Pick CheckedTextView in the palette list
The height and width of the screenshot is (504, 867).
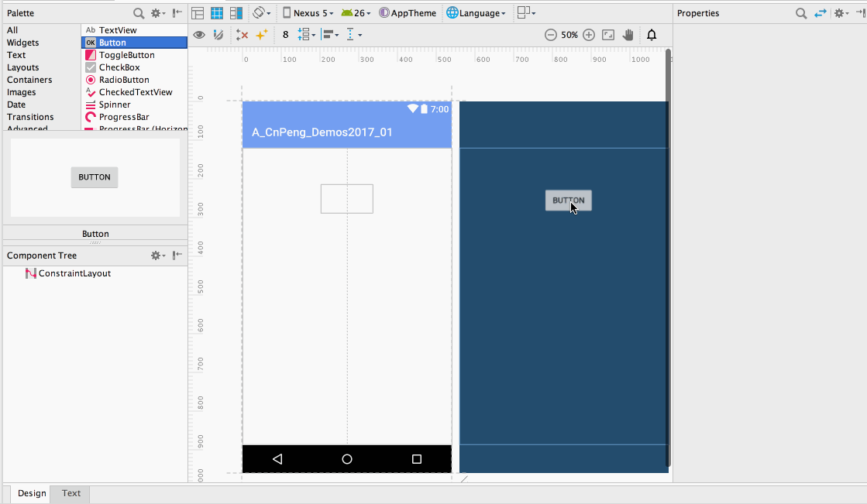[x=134, y=92]
